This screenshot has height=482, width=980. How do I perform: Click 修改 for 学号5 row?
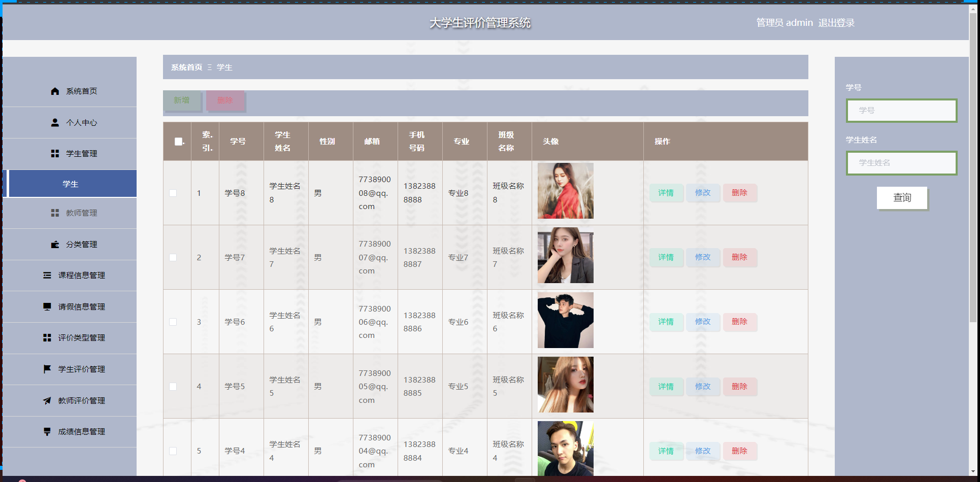pos(703,387)
